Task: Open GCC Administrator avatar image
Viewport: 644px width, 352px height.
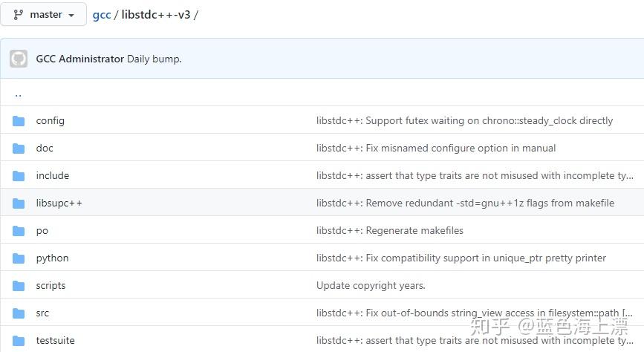Action: 19,59
